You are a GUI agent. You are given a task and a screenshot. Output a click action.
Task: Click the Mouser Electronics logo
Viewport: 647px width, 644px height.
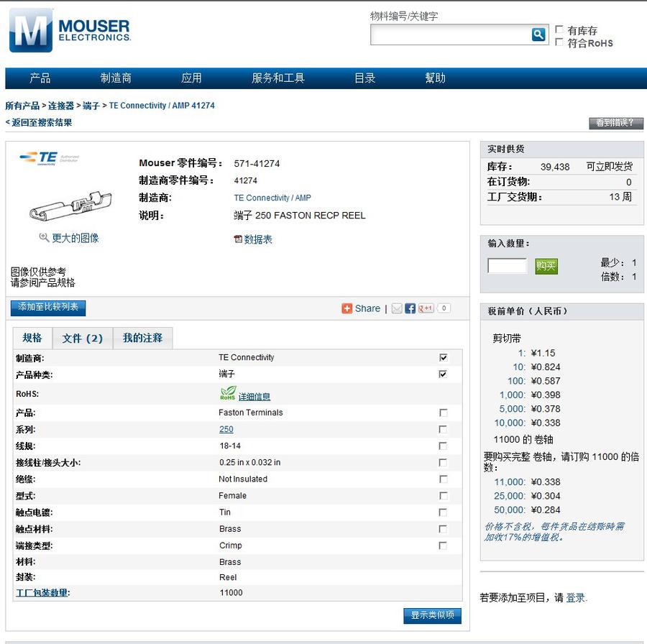(x=70, y=30)
